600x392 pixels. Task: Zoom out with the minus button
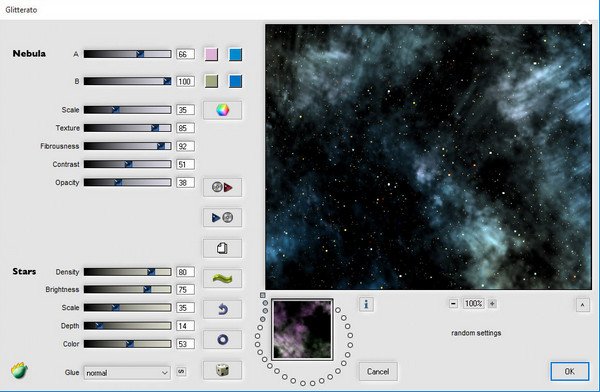[453, 304]
